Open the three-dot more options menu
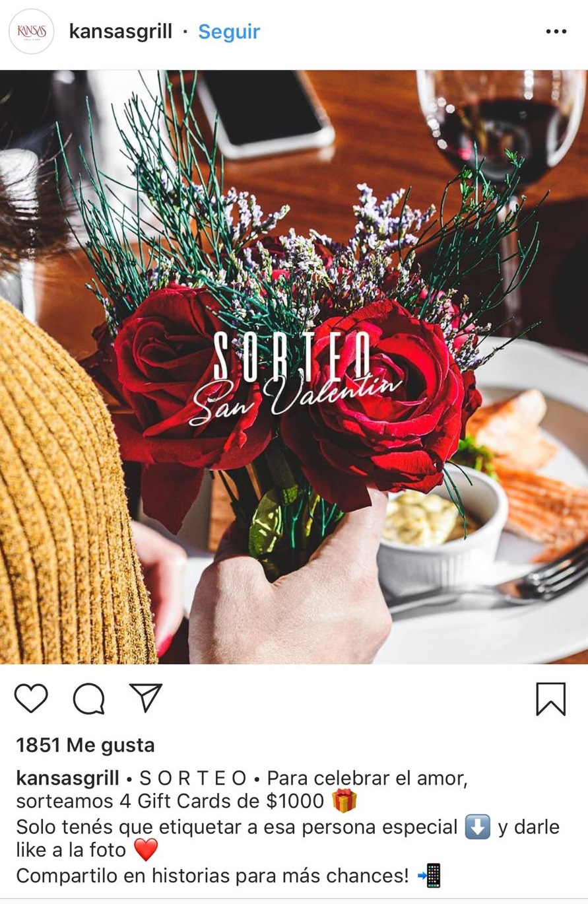The image size is (588, 904). coord(556,32)
